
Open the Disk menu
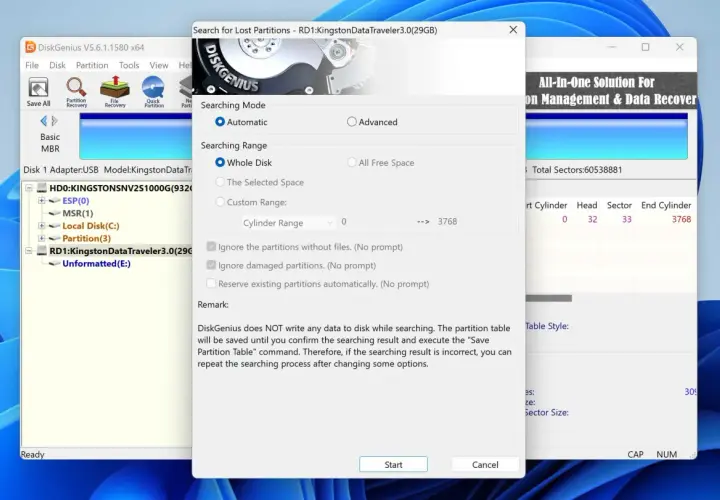pos(57,65)
